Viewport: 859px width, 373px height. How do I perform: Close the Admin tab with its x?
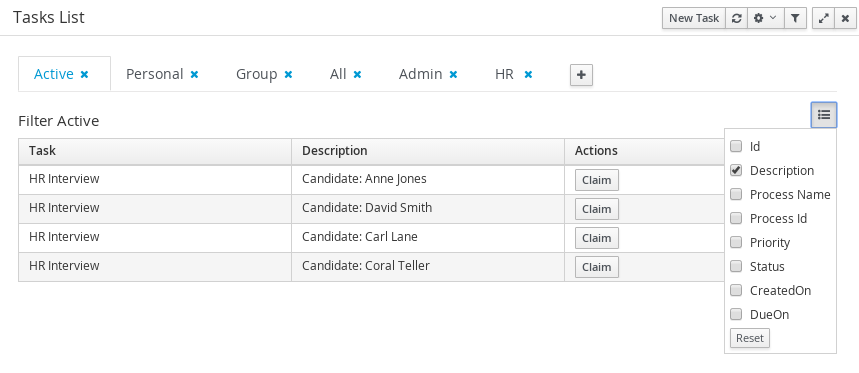pos(453,74)
